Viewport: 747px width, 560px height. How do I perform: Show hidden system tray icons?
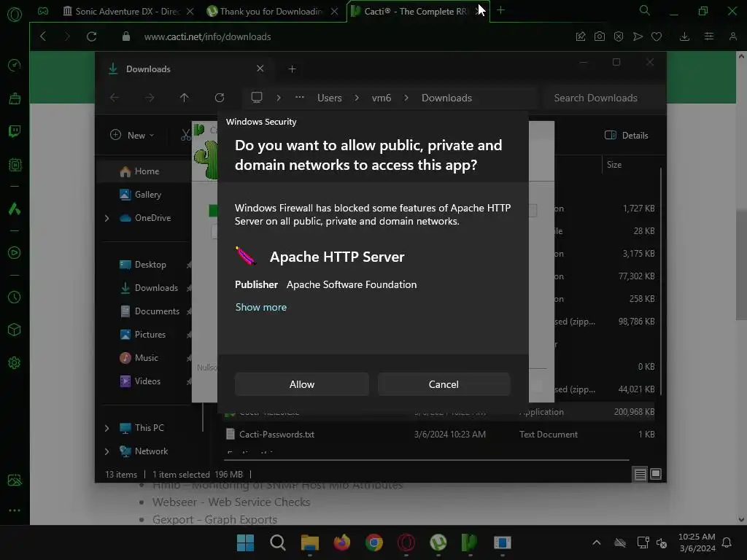pyautogui.click(x=596, y=542)
